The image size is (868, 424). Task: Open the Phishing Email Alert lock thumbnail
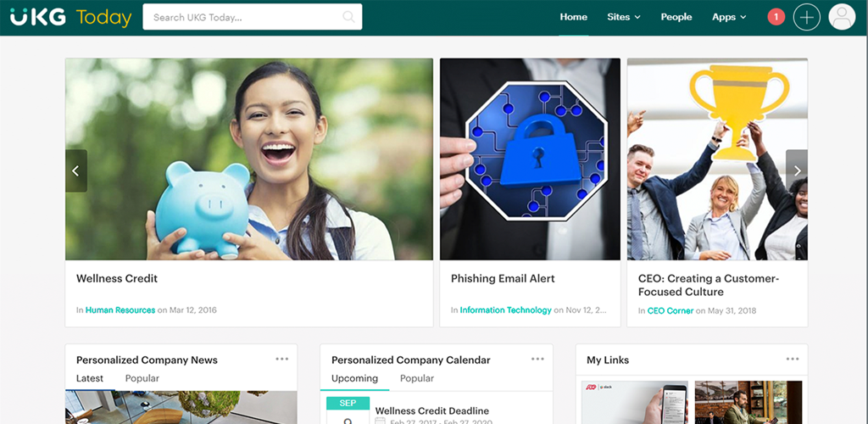coord(530,159)
